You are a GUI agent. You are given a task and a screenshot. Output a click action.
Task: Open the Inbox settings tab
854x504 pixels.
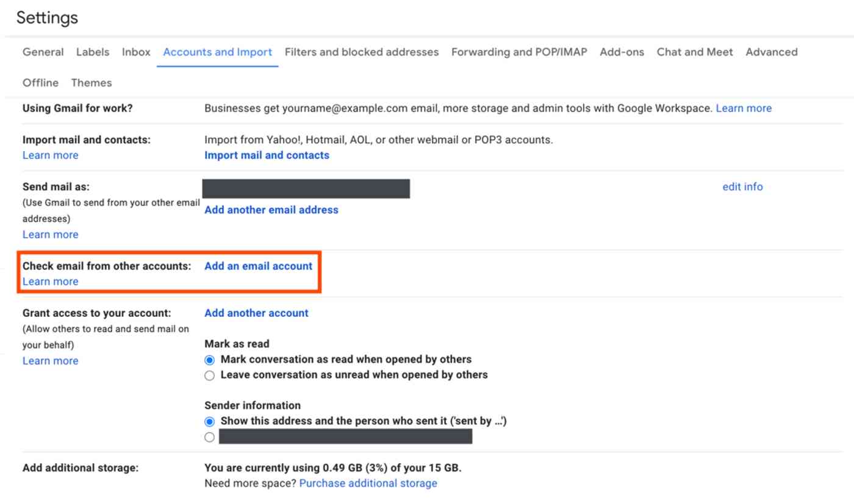click(x=136, y=52)
